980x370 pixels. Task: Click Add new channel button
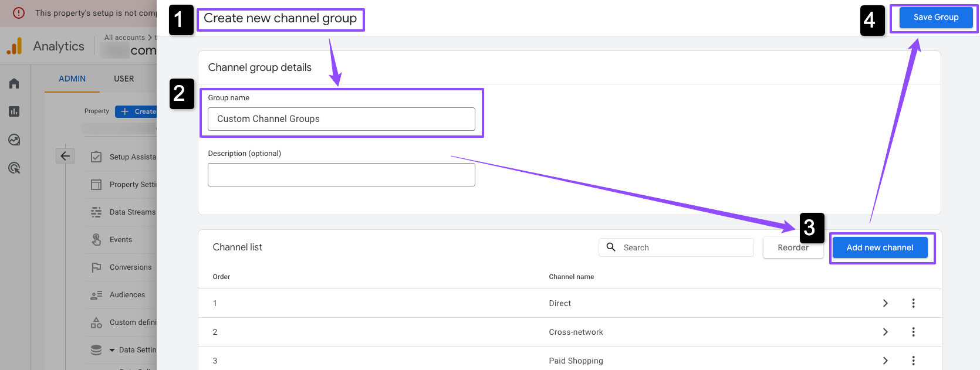tap(880, 247)
